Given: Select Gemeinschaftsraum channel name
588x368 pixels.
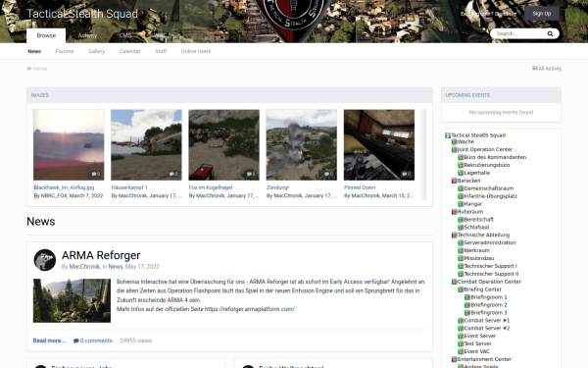Looking at the screenshot, I should (489, 188).
